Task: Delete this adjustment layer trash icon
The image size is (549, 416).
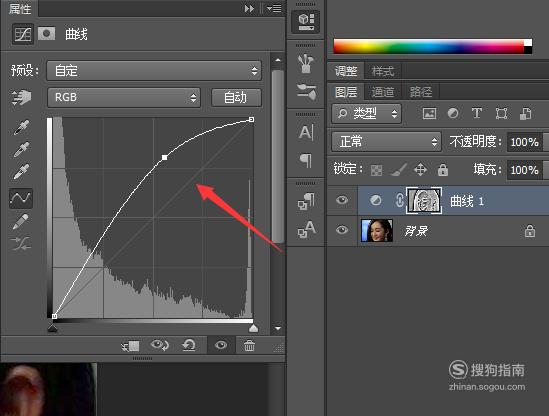Action: [x=249, y=346]
